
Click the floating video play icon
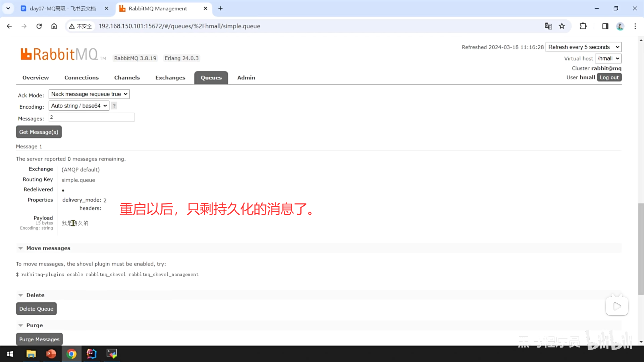pos(617,306)
